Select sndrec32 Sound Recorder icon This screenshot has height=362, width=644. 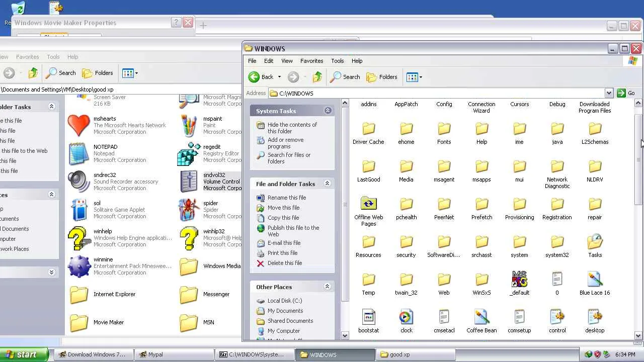point(79,182)
